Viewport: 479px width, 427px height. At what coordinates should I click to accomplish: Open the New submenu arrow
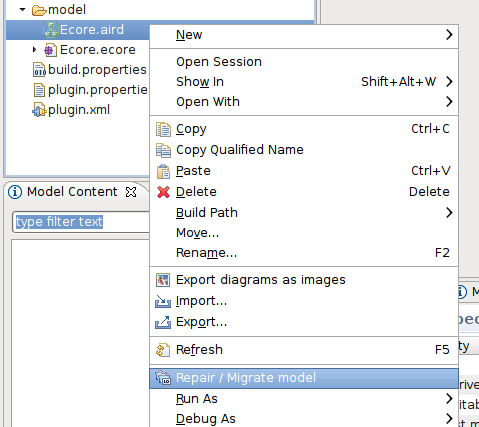click(449, 35)
